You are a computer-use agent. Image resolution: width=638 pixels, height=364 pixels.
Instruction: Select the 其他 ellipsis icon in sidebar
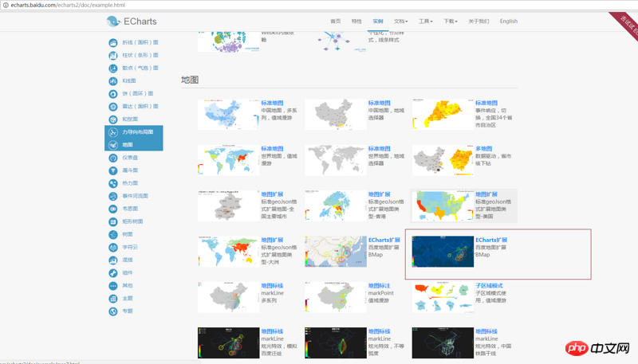tap(113, 286)
